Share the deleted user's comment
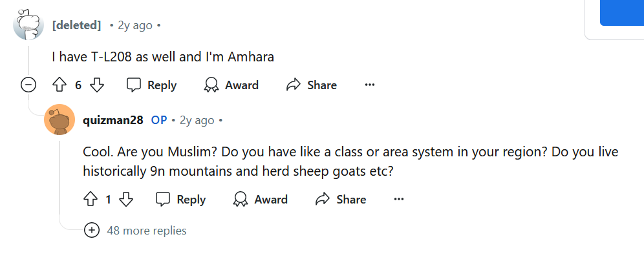 (312, 85)
